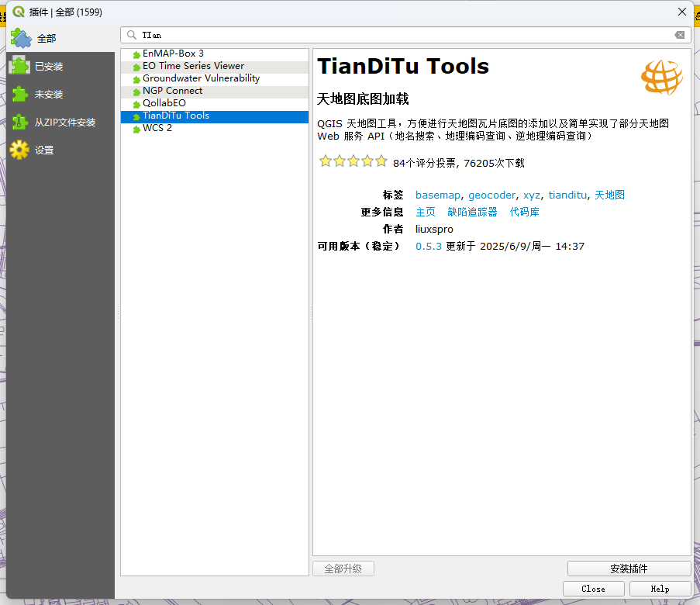Click into the plugin search field
Viewport: 700px width, 605px height.
pos(403,35)
